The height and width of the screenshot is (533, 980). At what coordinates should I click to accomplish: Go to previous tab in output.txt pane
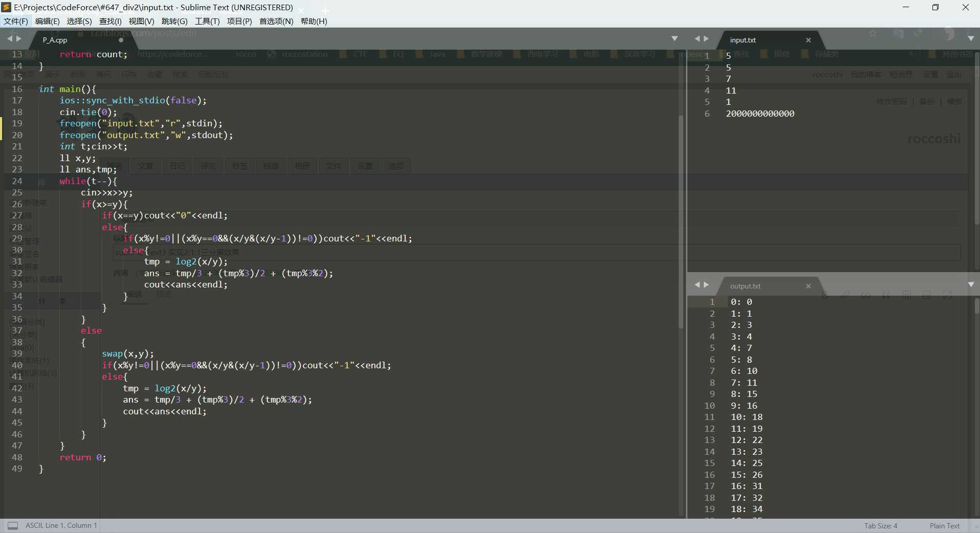697,284
